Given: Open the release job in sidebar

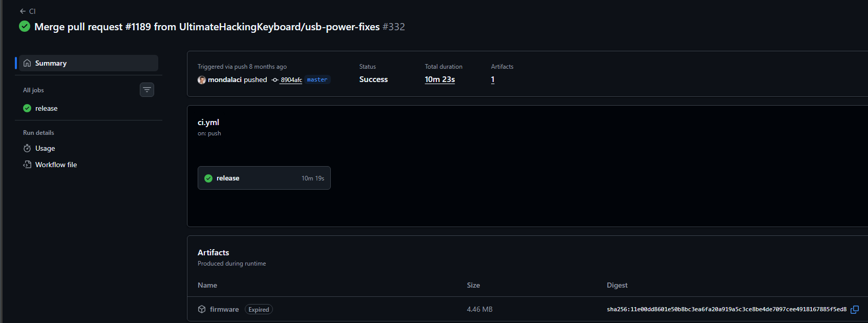Looking at the screenshot, I should click(x=46, y=108).
